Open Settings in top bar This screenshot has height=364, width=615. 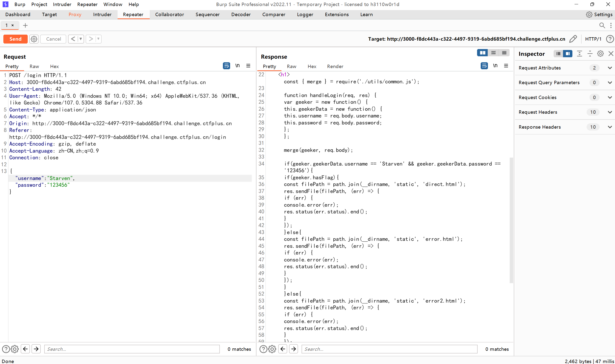tap(599, 14)
